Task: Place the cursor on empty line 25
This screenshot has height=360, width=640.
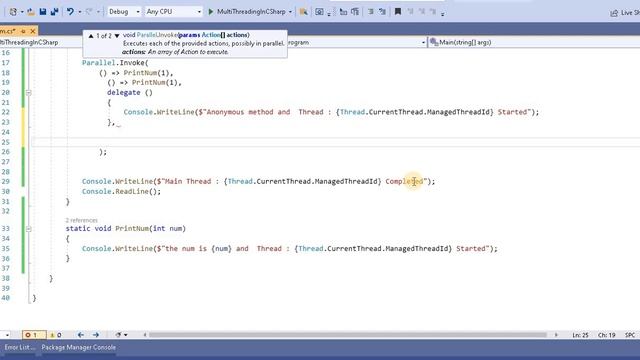Action: tap(335, 142)
